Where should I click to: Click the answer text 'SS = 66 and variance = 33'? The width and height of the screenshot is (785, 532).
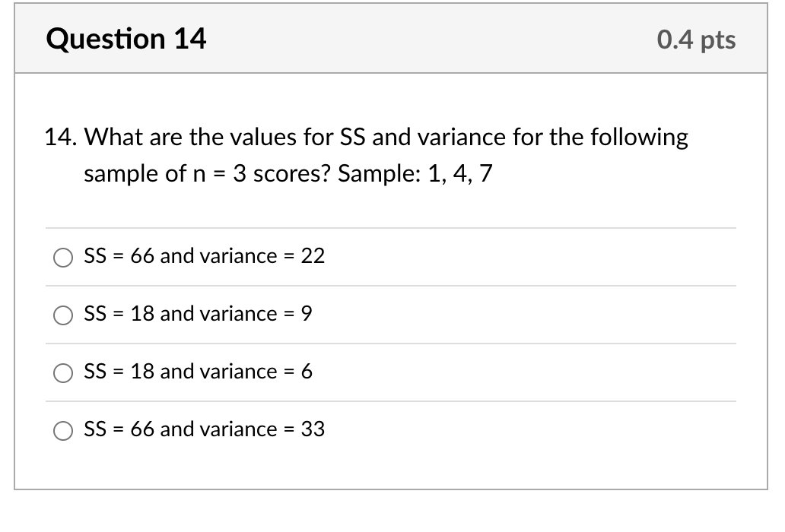(204, 429)
